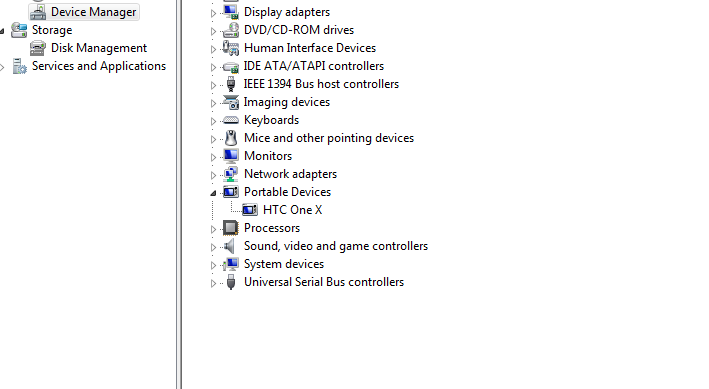Image resolution: width=709 pixels, height=389 pixels.
Task: Collapse the Portable Devices category
Action: coord(213,193)
